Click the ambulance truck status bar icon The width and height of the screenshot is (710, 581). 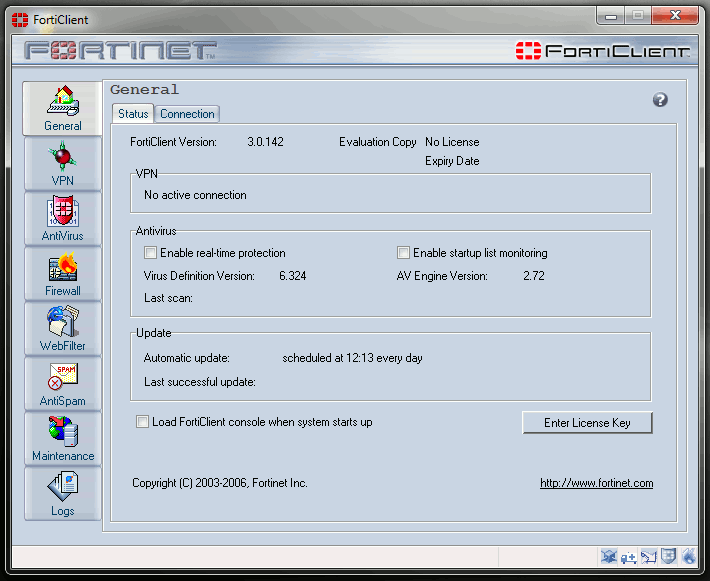[628, 557]
